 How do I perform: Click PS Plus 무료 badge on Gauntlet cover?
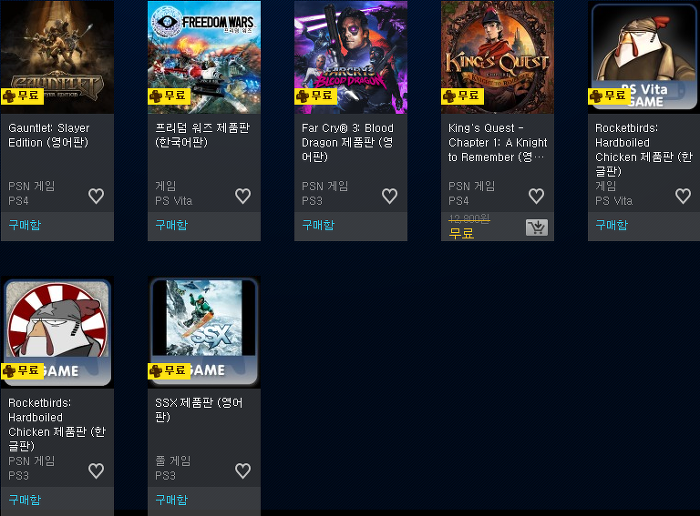click(22, 96)
